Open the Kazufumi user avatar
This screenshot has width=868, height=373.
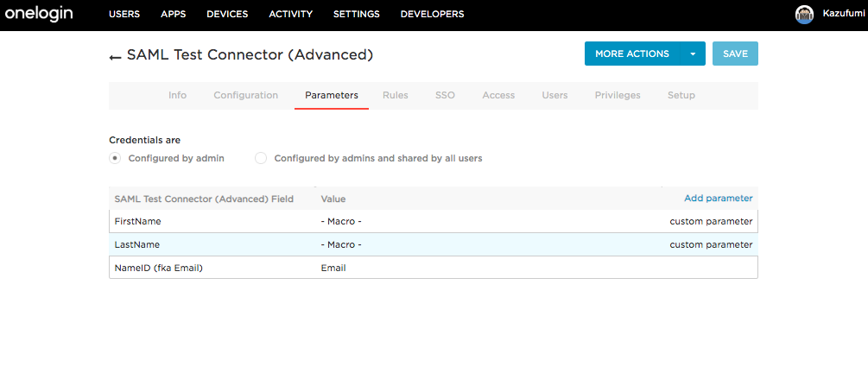point(804,15)
